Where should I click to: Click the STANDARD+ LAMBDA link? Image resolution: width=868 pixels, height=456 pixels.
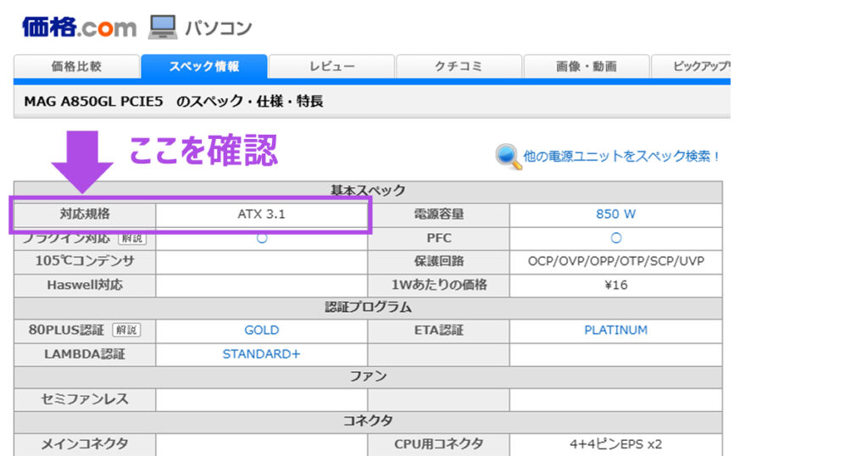(x=261, y=354)
